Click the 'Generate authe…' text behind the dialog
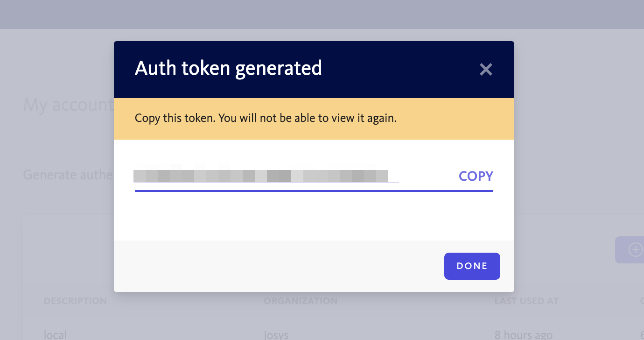Screen dimensions: 644x340 68,175
